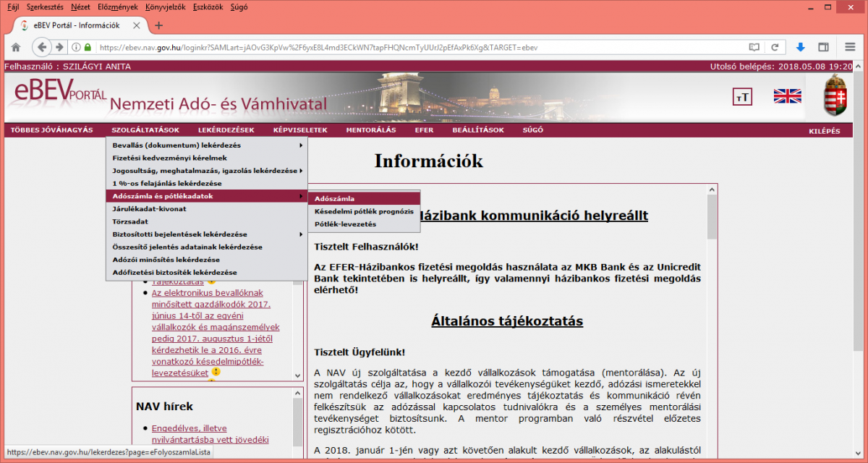Viewport: 868px width, 463px height.
Task: Open TÖBBES JÓVÁHAGYÁS in navigation bar
Action: coord(52,130)
